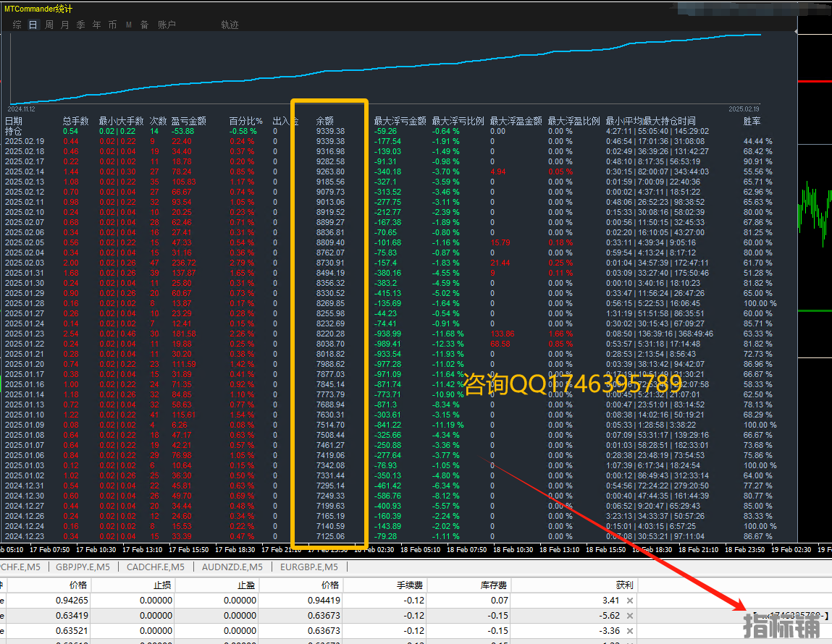Select the 持仓 row label

[14, 132]
